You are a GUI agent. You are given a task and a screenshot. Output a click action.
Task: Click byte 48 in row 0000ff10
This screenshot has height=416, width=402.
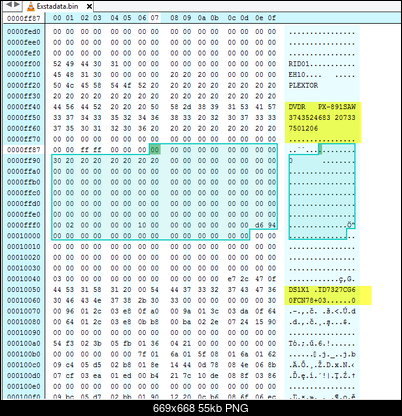pos(70,75)
